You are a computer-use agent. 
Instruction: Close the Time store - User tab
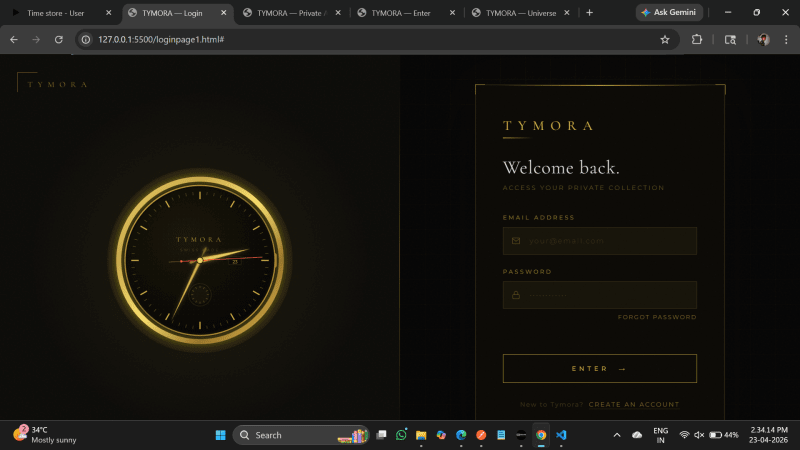click(x=109, y=13)
